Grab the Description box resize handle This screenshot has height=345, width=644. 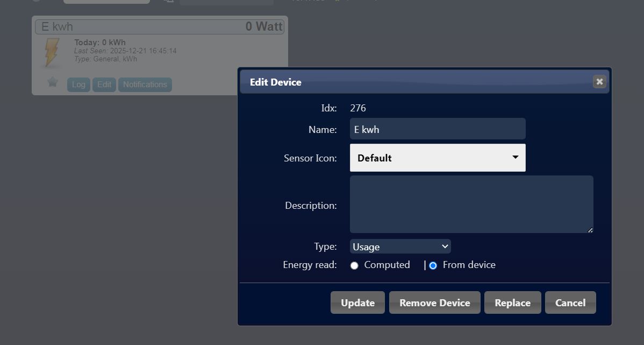tap(590, 230)
